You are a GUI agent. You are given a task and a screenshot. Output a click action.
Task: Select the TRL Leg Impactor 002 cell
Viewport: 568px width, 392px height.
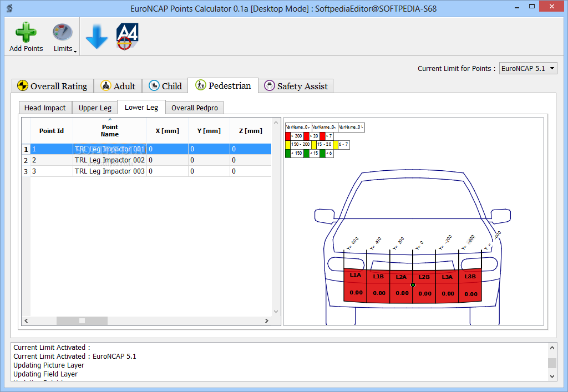(x=110, y=160)
